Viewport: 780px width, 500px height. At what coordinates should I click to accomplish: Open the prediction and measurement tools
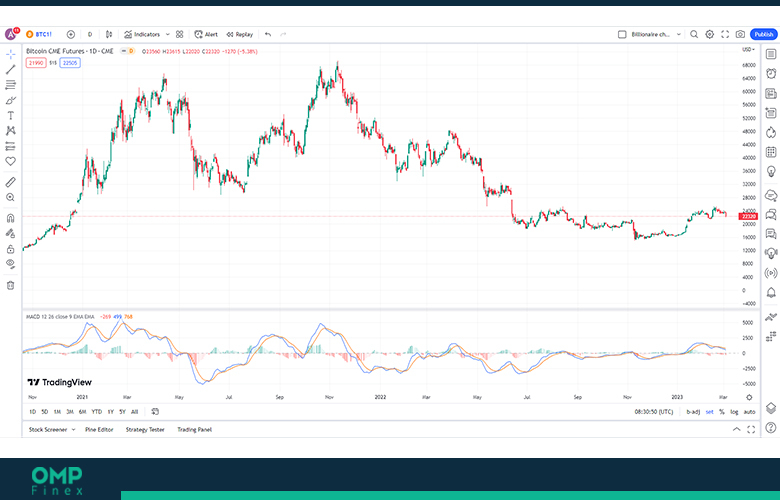tap(10, 146)
